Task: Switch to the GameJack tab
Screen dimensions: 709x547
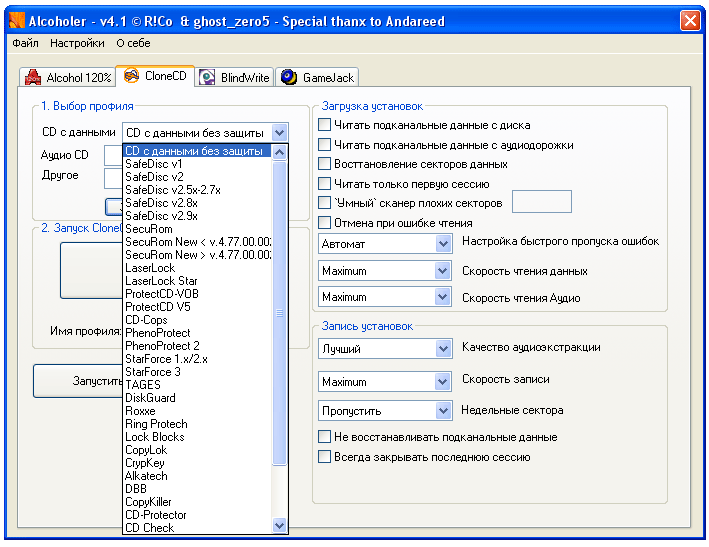Action: tap(317, 77)
